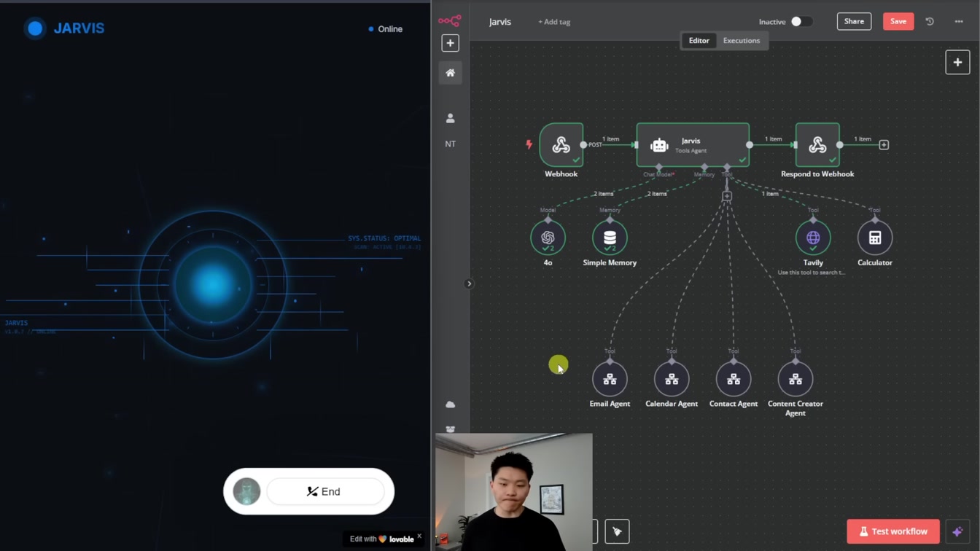Image resolution: width=980 pixels, height=551 pixels.
Task: Open the AI assistant sparkle button
Action: (x=957, y=531)
